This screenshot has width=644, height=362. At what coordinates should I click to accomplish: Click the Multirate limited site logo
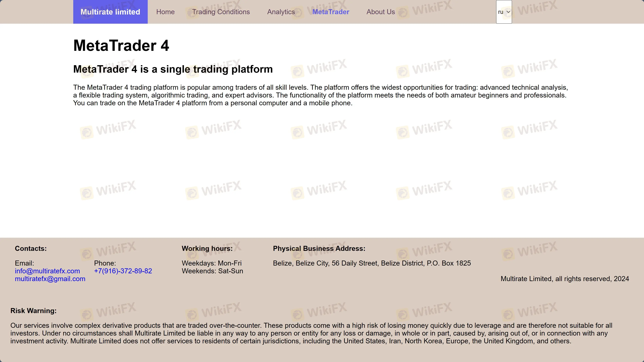[x=110, y=12]
